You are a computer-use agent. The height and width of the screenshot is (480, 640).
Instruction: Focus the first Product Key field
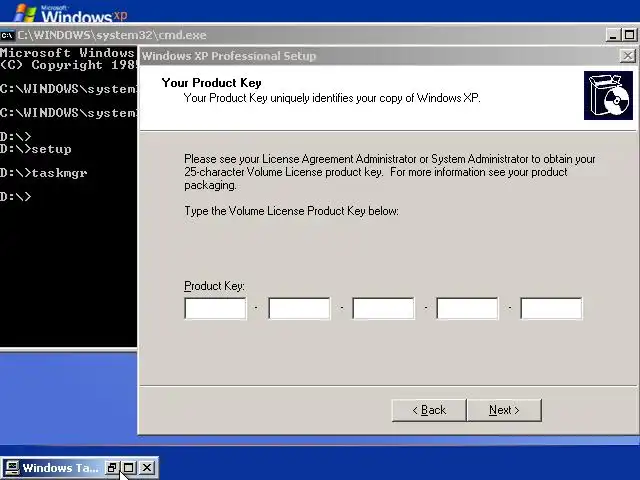click(215, 308)
